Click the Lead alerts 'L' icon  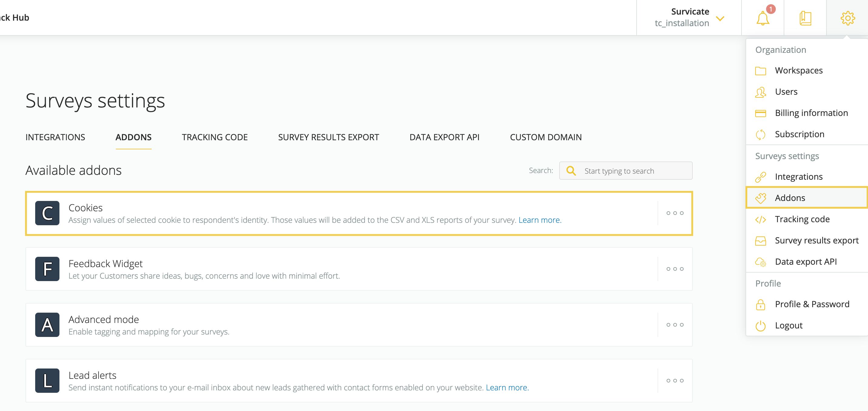[47, 381]
